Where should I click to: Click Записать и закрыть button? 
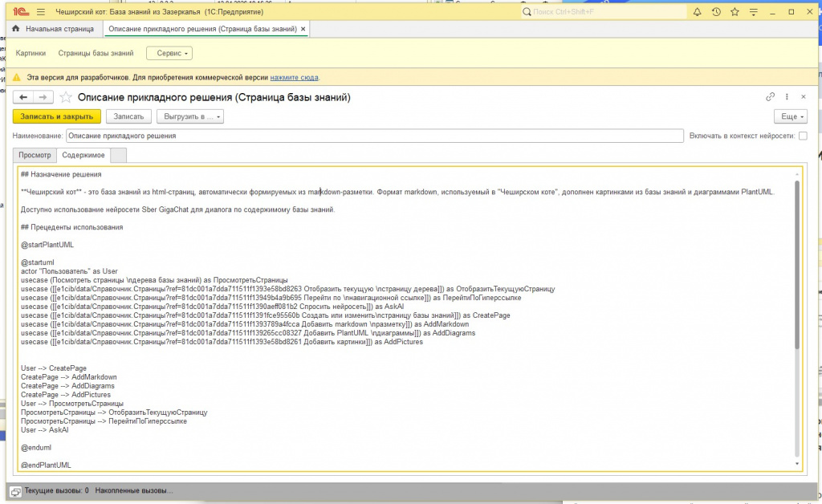(57, 116)
